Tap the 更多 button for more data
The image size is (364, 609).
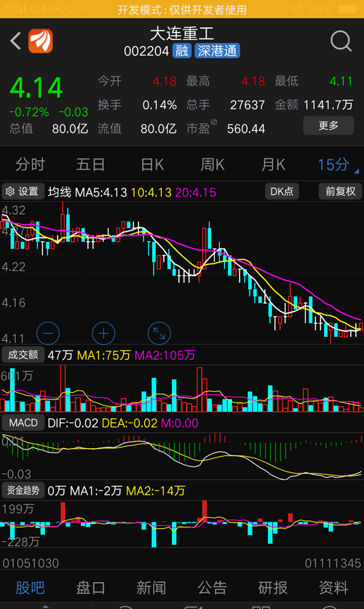coord(328,125)
